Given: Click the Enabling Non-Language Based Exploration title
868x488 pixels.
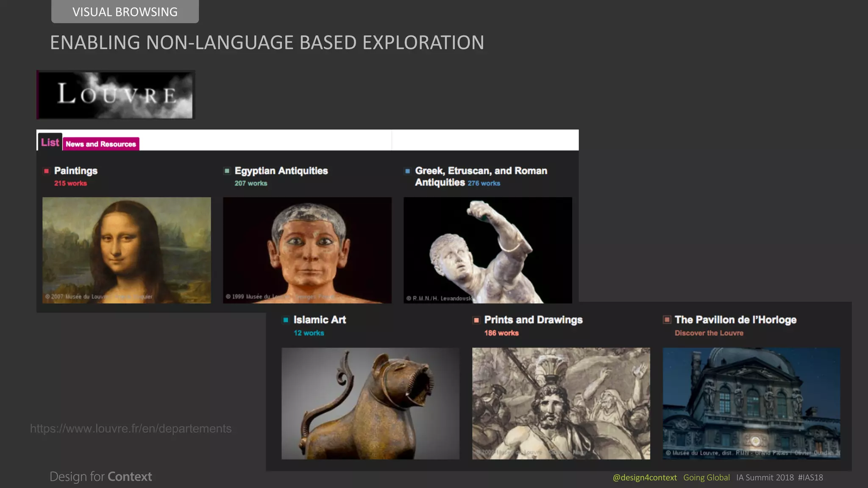Looking at the screenshot, I should 267,42.
